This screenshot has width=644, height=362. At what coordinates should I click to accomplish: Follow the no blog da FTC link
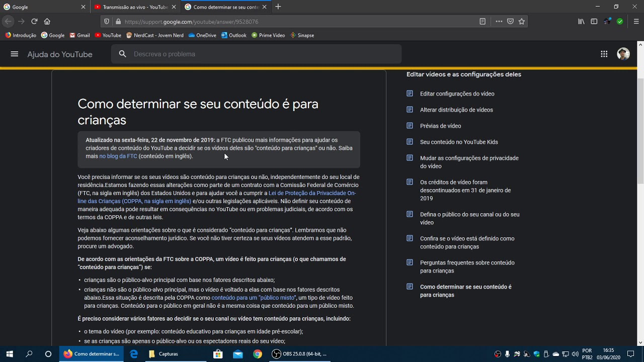coord(118,156)
